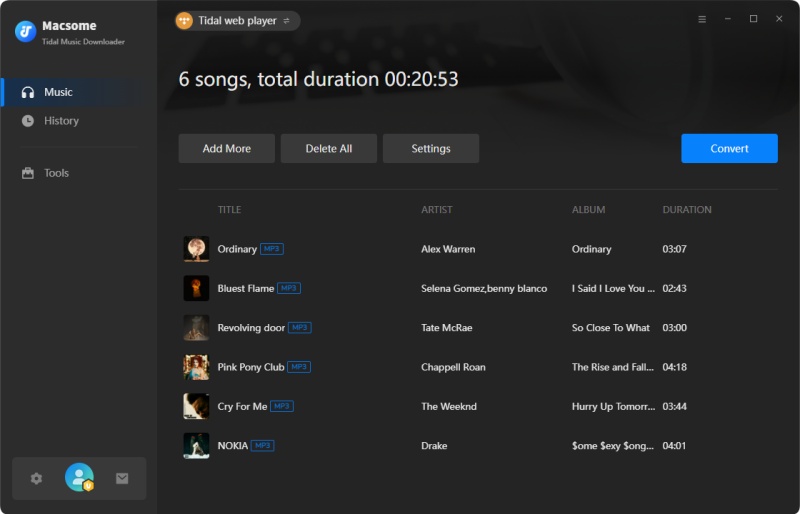
Task: Click album The Rise and Fall...
Action: [x=613, y=367]
